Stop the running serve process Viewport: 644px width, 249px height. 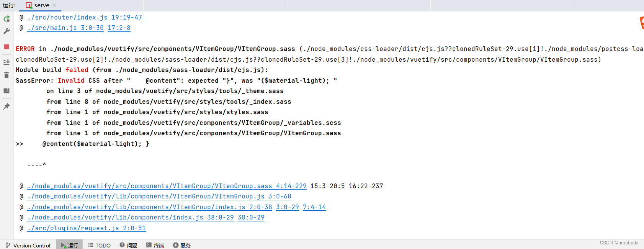[x=7, y=47]
